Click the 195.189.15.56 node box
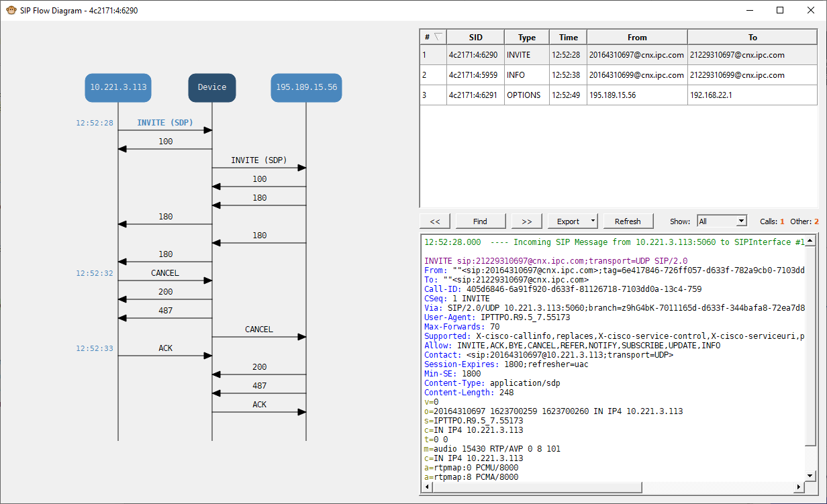 point(306,87)
